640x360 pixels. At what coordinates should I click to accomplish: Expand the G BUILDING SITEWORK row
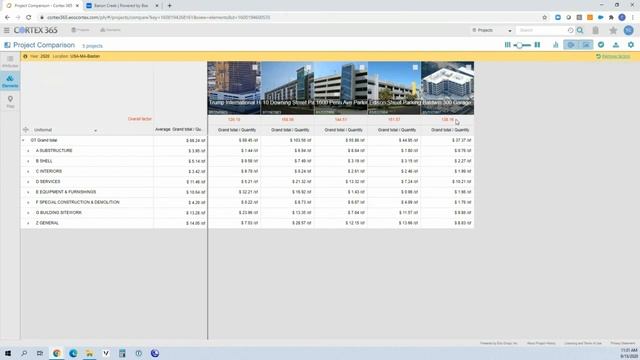(28, 213)
